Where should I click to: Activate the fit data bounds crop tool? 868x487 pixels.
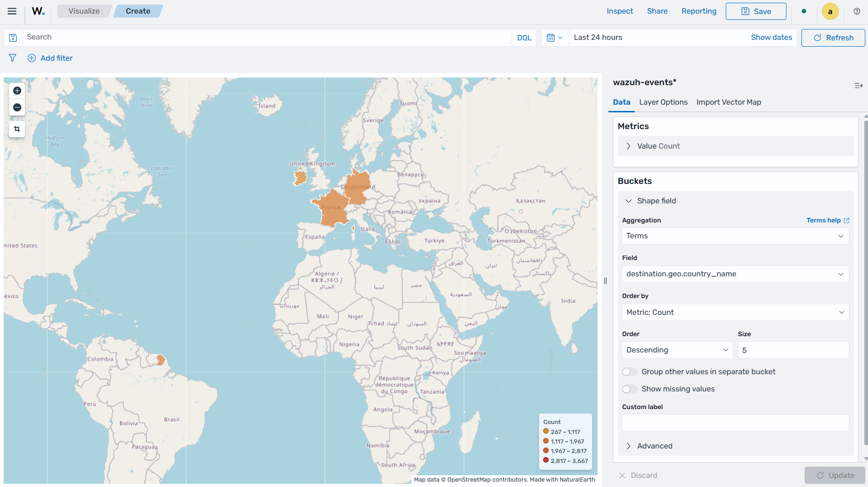(x=17, y=129)
